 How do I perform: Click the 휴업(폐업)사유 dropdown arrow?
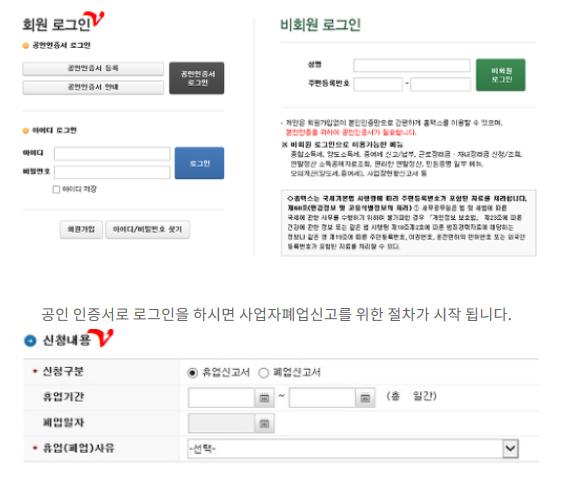[x=510, y=448]
